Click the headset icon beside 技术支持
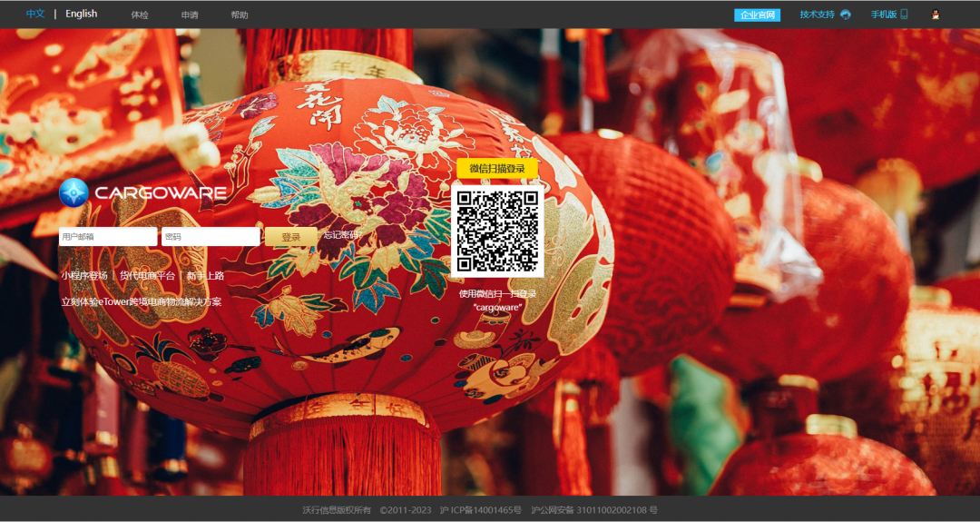Viewport: 980px width, 522px height. [846, 15]
